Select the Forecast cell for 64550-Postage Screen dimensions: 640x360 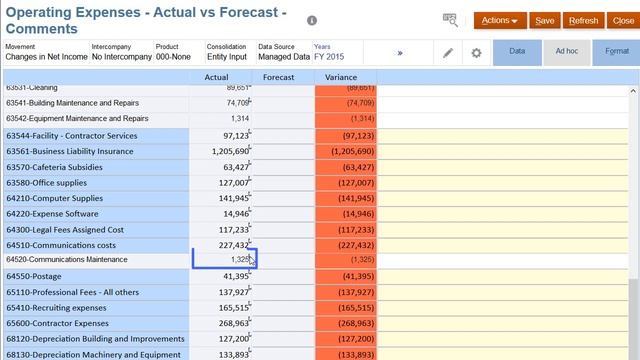(283, 276)
